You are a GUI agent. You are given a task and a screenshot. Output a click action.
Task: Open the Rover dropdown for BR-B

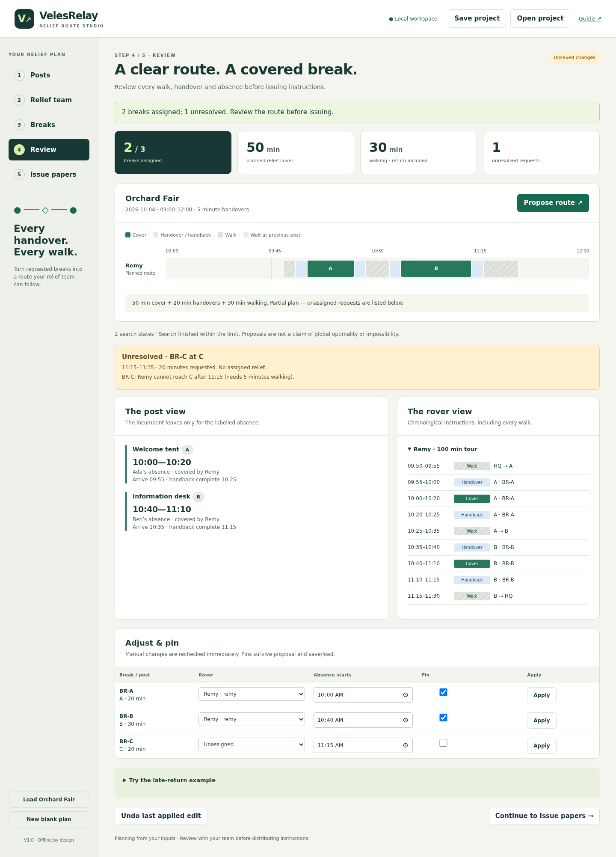pos(252,719)
